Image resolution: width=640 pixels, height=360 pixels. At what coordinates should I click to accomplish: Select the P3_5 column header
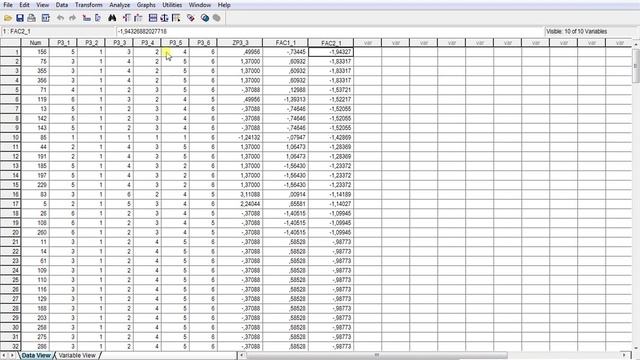(176, 42)
